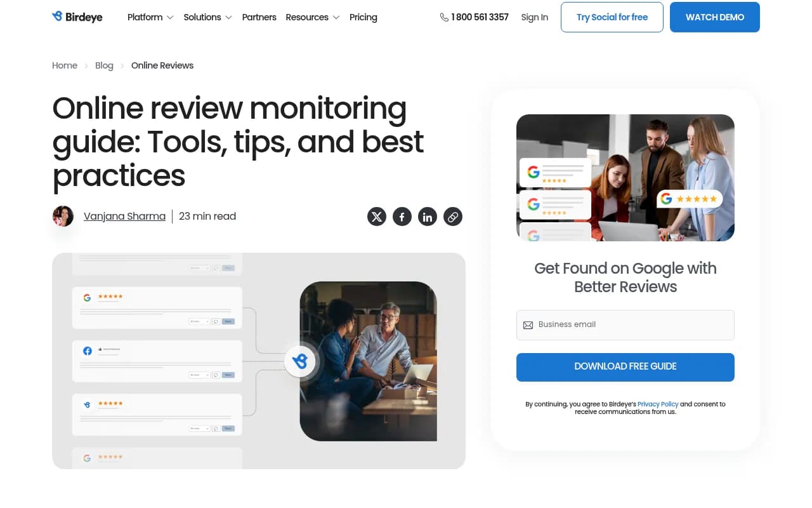Focus the Business email input field
812x508 pixels.
[625, 325]
